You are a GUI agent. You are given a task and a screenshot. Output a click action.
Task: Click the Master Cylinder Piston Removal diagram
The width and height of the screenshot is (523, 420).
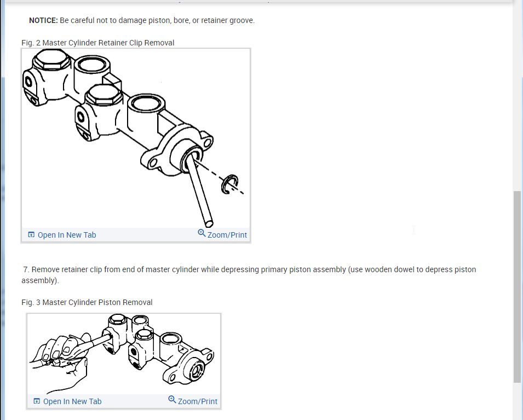[x=124, y=354]
